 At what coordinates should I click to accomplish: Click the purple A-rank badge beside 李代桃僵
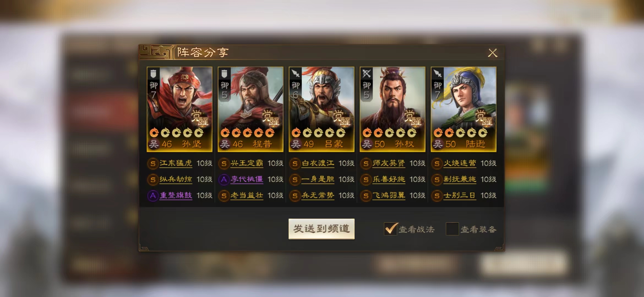tap(224, 180)
